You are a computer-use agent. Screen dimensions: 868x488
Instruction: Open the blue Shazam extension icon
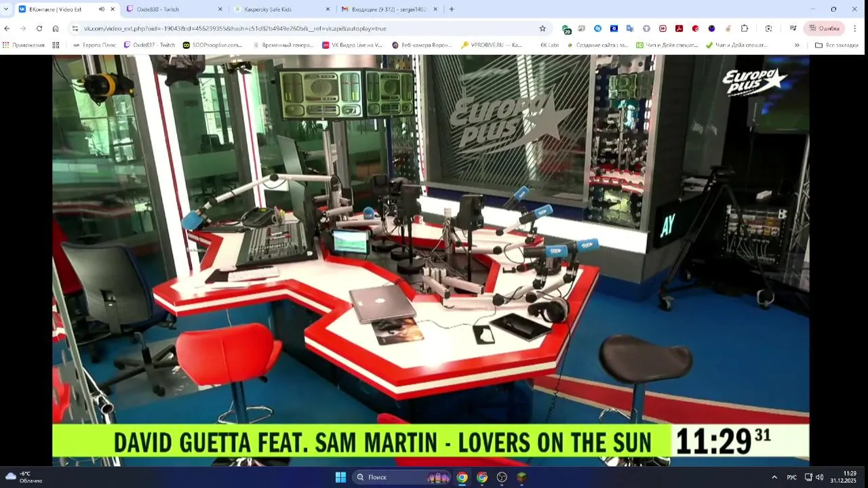(598, 28)
